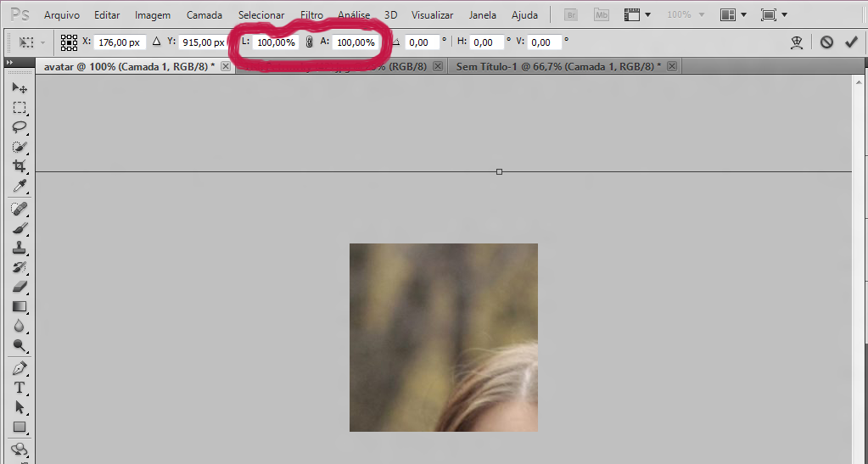Open the Visualizar menu
This screenshot has height=464, width=868.
coord(433,15)
